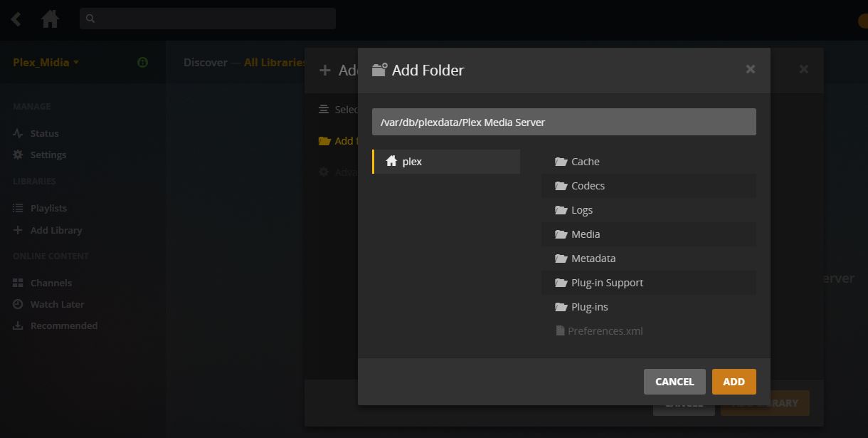Viewport: 868px width, 438px height.
Task: Click the Plug-in Support folder icon
Action: click(x=561, y=283)
